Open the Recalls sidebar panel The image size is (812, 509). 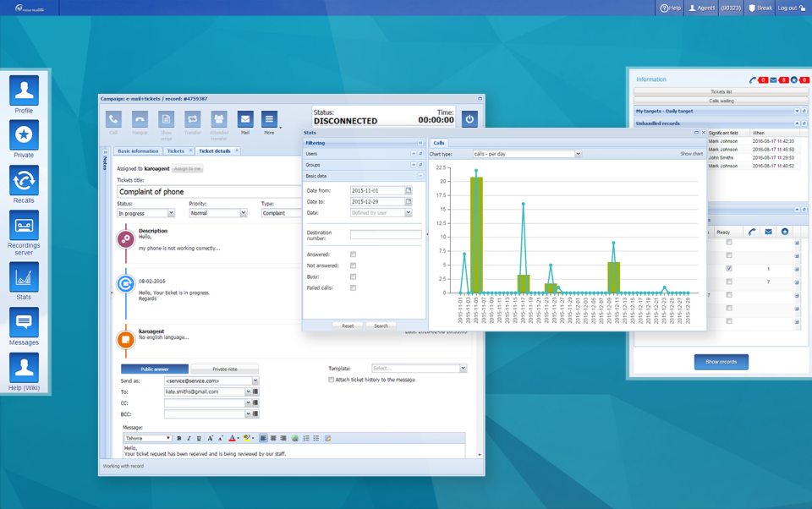(23, 181)
